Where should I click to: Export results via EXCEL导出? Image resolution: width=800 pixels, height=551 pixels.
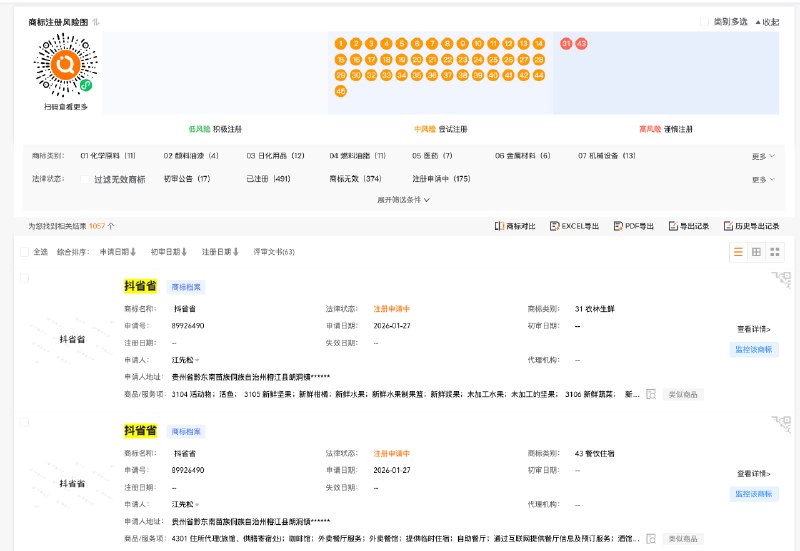[574, 226]
